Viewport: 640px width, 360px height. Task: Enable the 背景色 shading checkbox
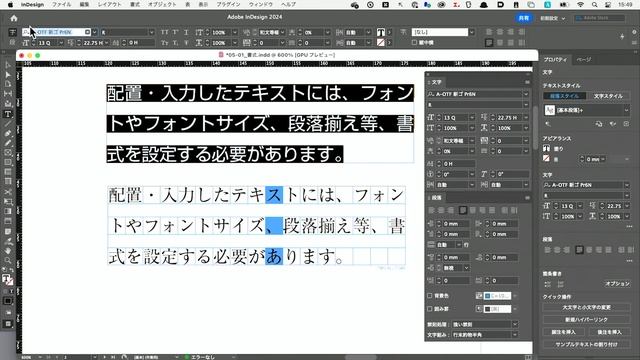pos(429,296)
